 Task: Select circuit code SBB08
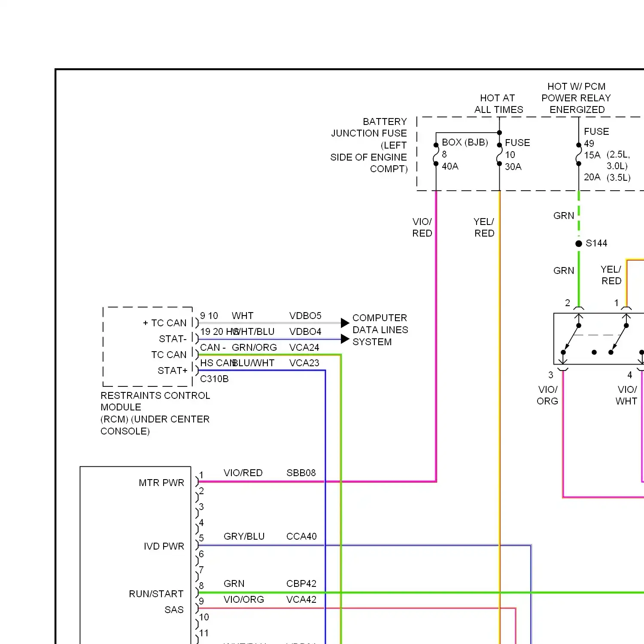point(301,473)
